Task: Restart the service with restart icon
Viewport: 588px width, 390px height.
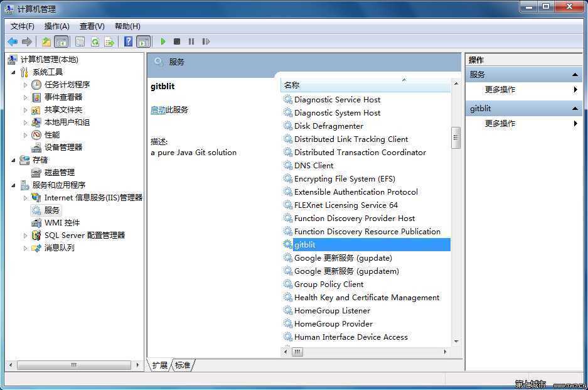Action: pos(206,41)
